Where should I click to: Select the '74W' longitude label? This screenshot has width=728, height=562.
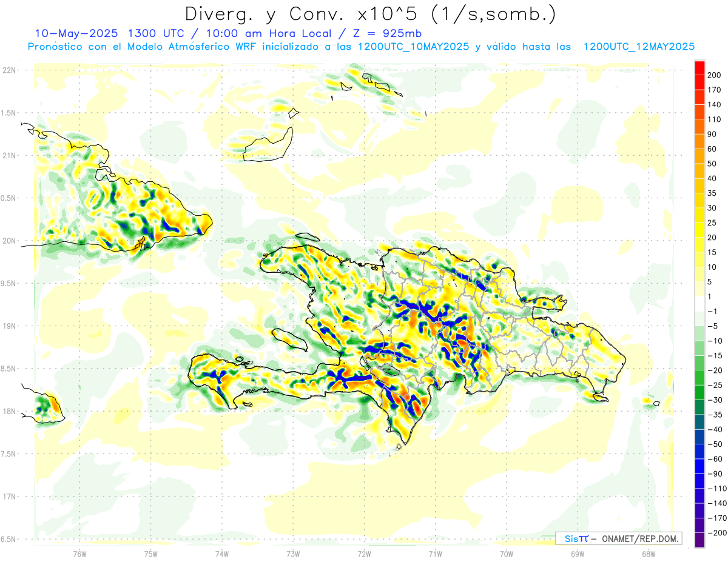(x=222, y=554)
